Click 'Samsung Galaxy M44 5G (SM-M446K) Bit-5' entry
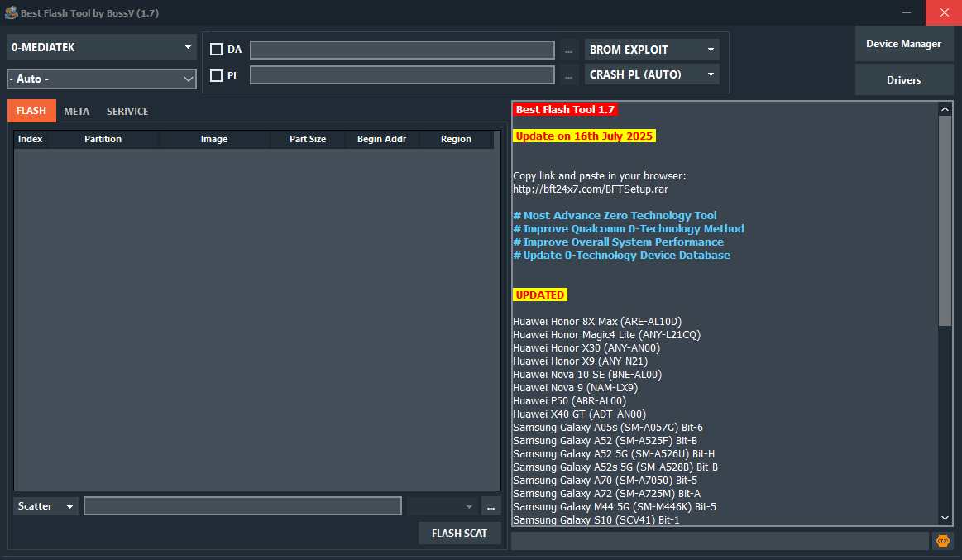Image resolution: width=962 pixels, height=560 pixels. pos(615,506)
